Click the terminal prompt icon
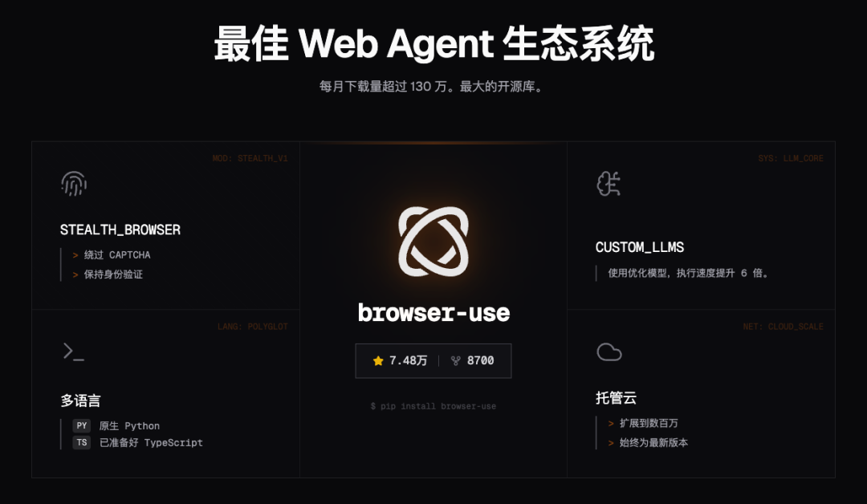Viewport: 867px width, 504px height. coord(74,352)
